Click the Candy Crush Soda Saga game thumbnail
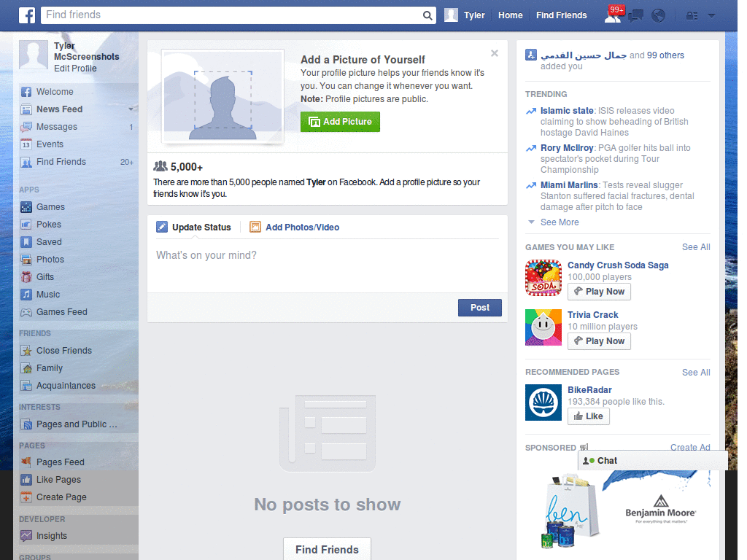Image resolution: width=747 pixels, height=560 pixels. [x=543, y=278]
